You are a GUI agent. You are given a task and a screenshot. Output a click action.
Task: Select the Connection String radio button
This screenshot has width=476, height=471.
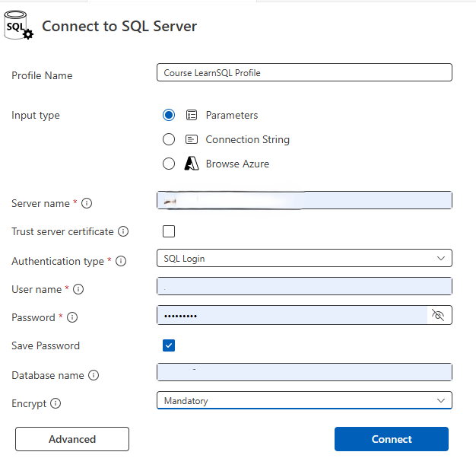coord(169,139)
